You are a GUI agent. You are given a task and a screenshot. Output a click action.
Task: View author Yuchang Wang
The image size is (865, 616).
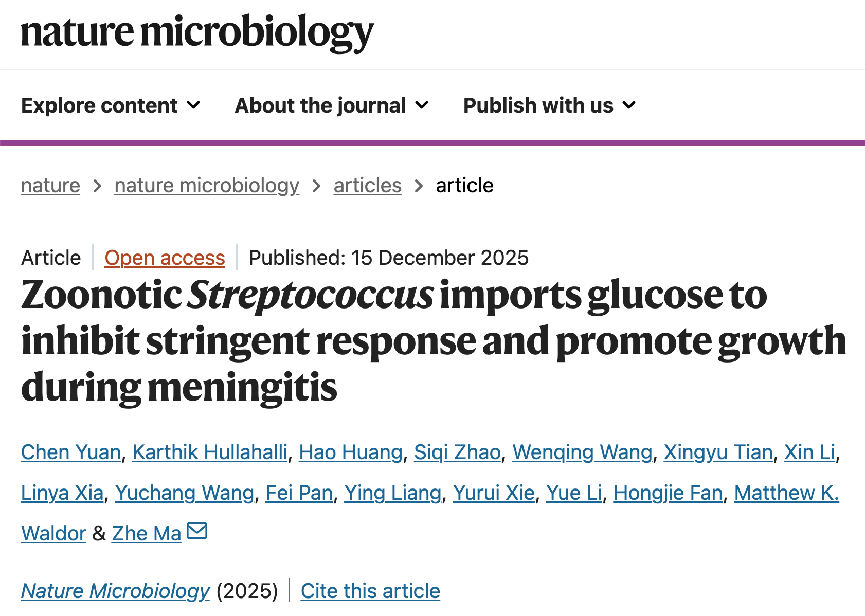[x=185, y=493]
